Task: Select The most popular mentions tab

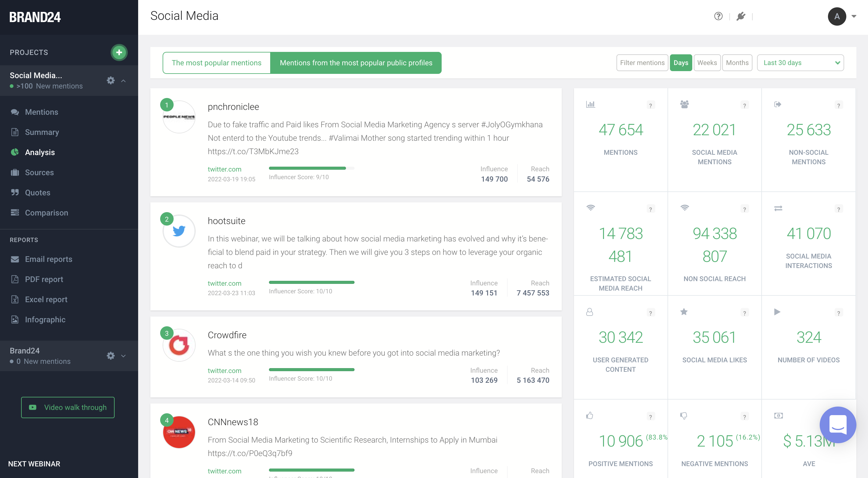Action: point(216,63)
